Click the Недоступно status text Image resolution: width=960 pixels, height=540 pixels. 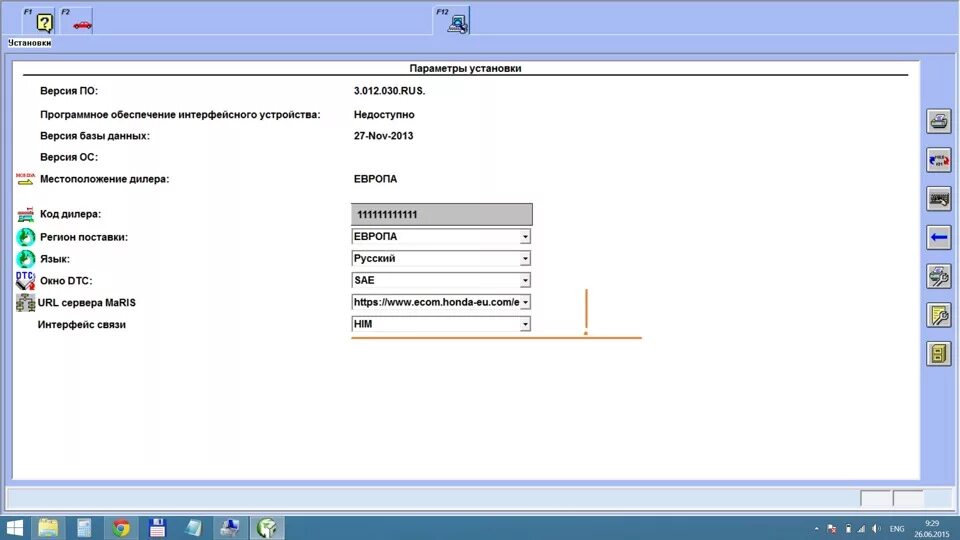pos(384,114)
